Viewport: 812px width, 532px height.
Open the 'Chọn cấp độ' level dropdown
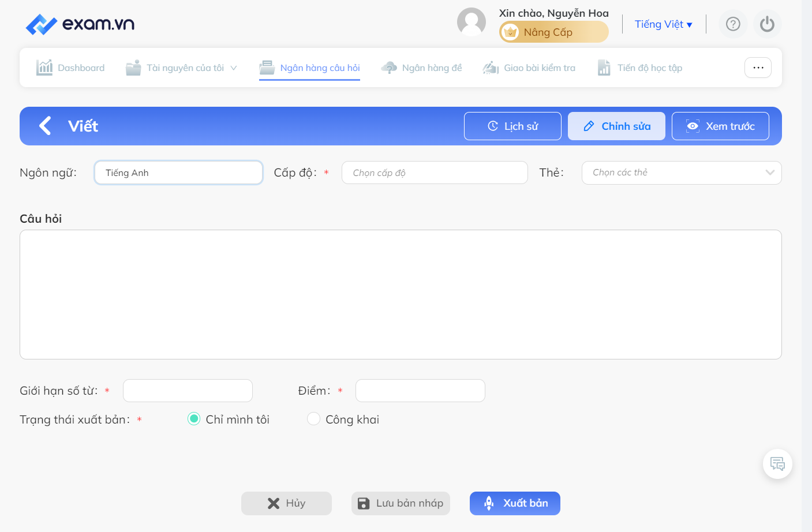(435, 173)
